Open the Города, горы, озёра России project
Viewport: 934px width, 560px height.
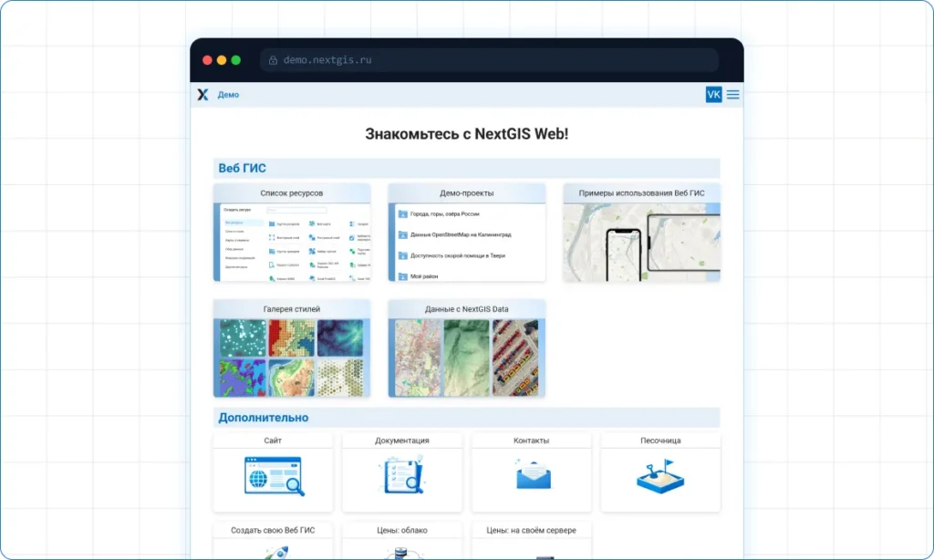click(x=444, y=214)
